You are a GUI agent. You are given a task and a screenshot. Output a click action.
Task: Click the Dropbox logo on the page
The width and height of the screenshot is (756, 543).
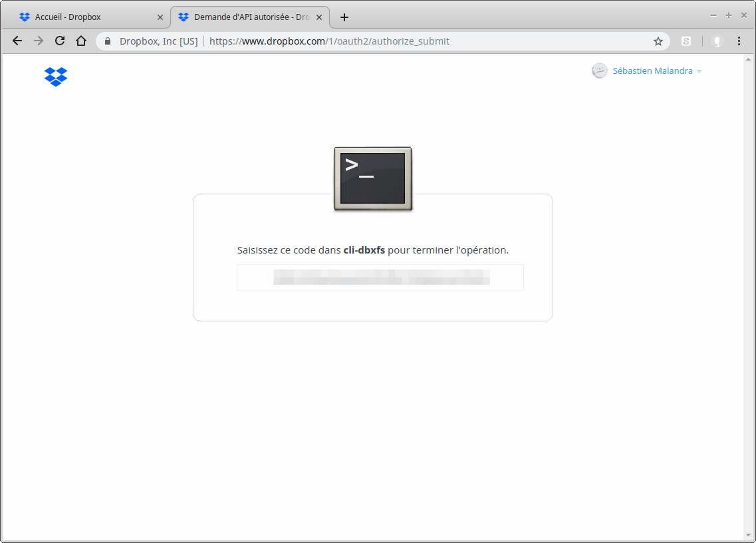click(56, 77)
